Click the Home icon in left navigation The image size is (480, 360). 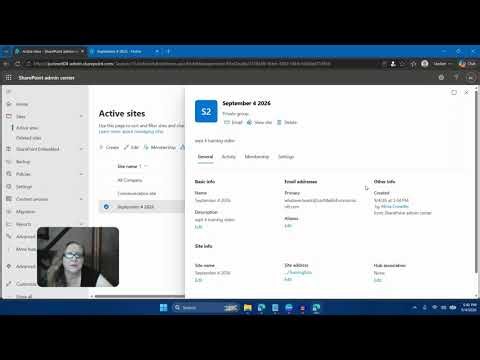click(x=9, y=104)
